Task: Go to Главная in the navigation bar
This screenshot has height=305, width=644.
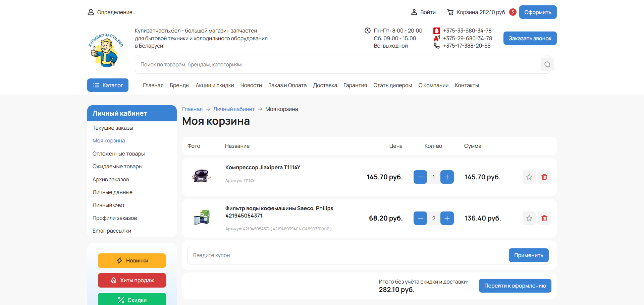Action: (153, 85)
